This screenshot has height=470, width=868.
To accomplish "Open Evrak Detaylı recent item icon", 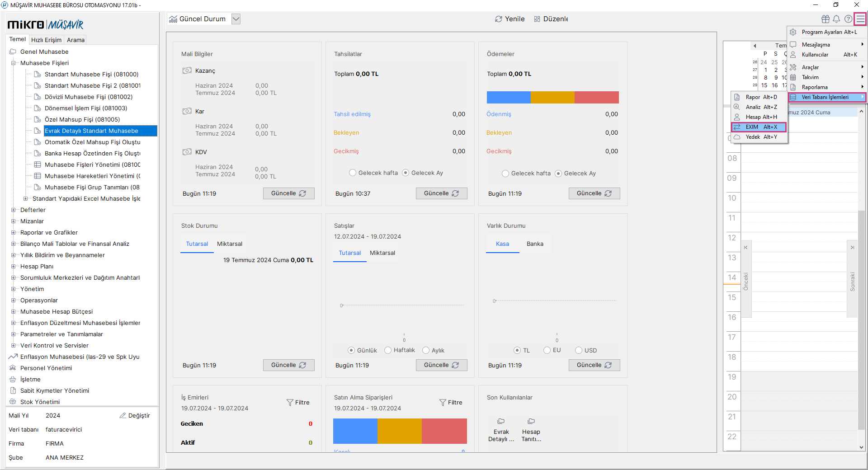I will pos(501,421).
